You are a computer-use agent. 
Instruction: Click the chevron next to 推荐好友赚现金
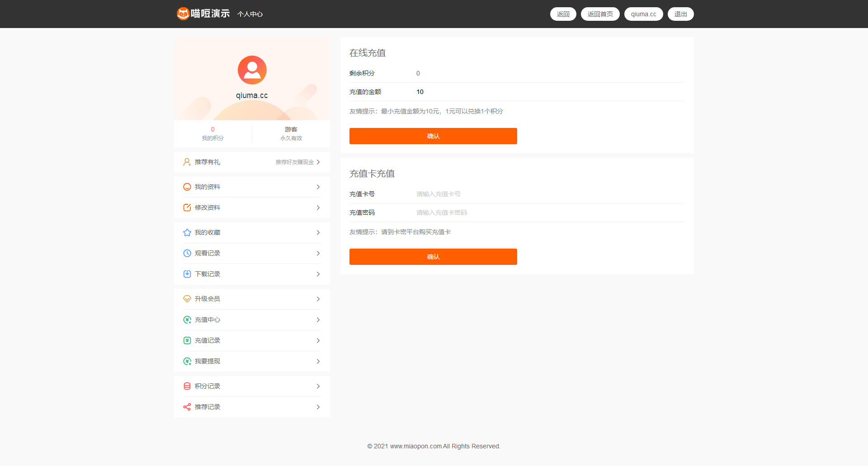[318, 162]
